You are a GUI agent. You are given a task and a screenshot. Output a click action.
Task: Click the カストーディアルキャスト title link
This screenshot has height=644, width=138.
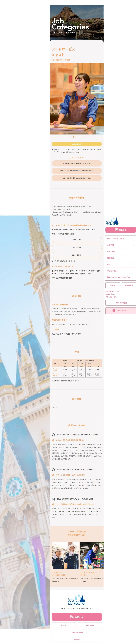point(87,574)
